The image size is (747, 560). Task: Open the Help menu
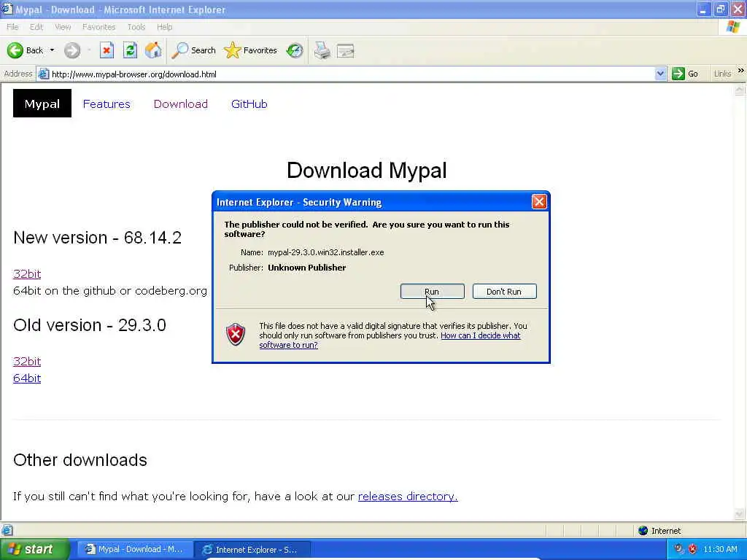[x=164, y=27]
